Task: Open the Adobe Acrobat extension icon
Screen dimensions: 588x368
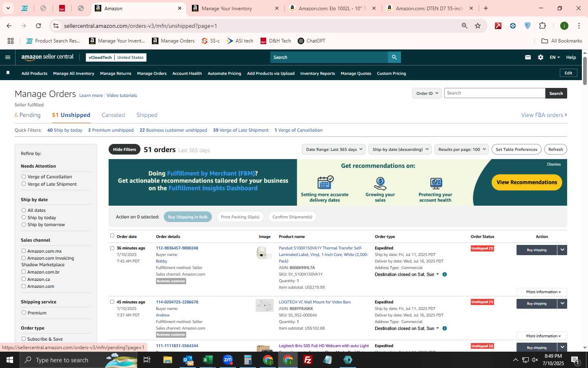Action: click(498, 26)
